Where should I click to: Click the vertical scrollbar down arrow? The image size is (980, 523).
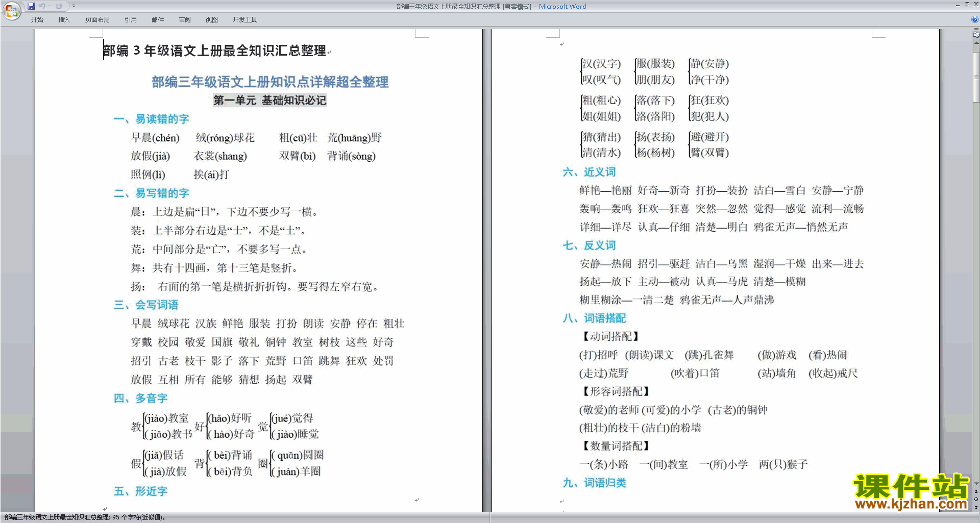(976, 483)
